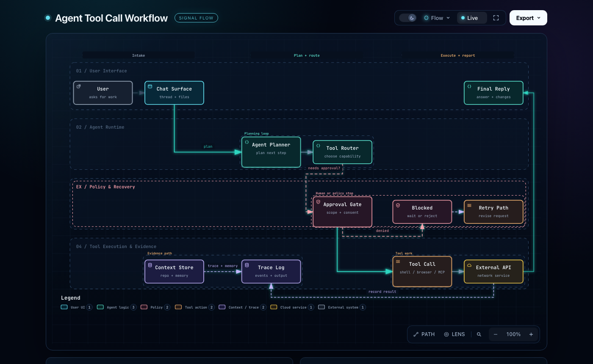
Task: Select the Chat Surface node
Action: (x=174, y=93)
